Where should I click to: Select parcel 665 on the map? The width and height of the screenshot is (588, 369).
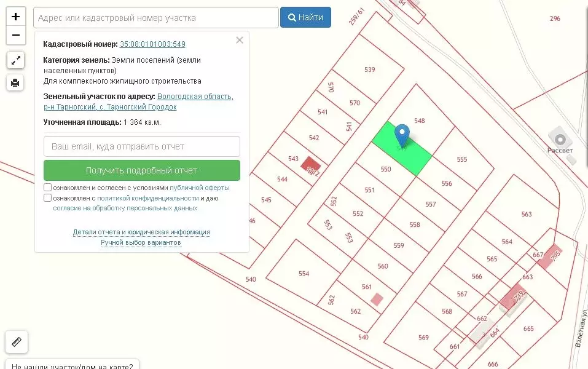point(528,329)
